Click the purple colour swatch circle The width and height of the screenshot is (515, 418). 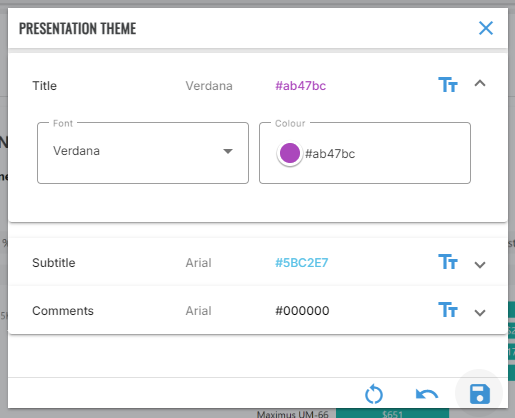(290, 153)
